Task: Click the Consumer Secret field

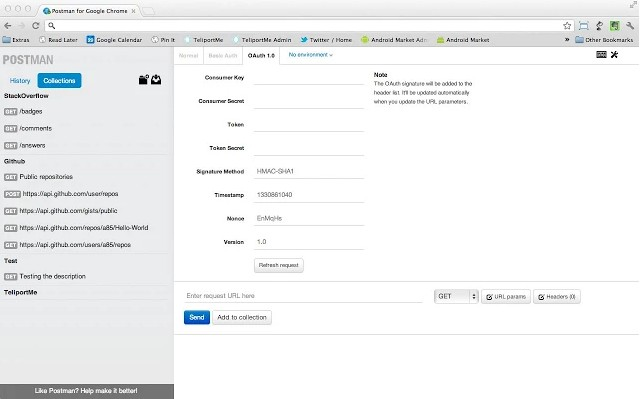Action: [x=309, y=101]
